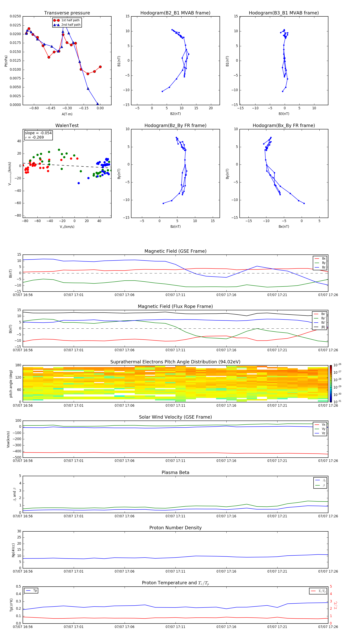The image size is (351, 644).
Task: Click the 'Magnetic Field (GSE Frame)' title
Action: tap(175, 251)
